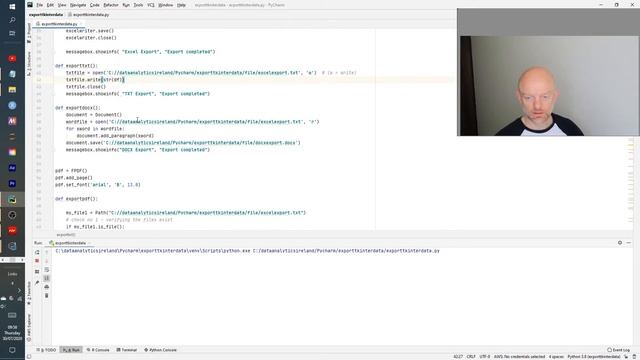Toggle scroll to end in Run console
The width and height of the screenshot is (640, 360).
47,278
